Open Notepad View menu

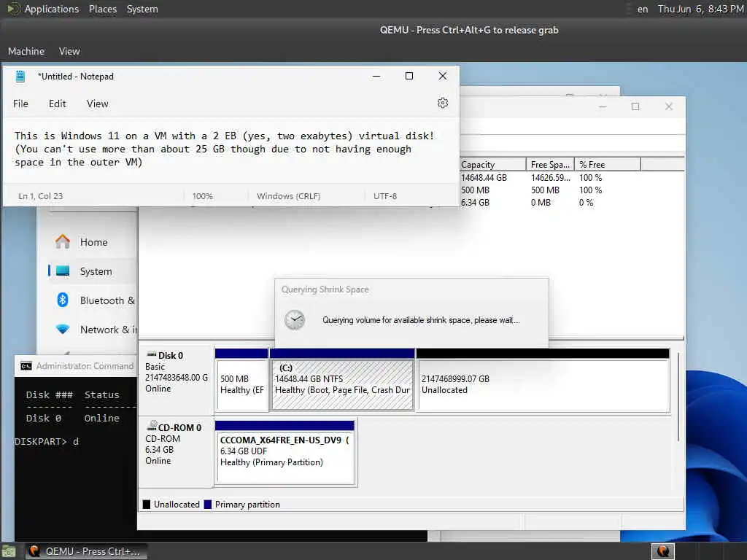pos(97,104)
